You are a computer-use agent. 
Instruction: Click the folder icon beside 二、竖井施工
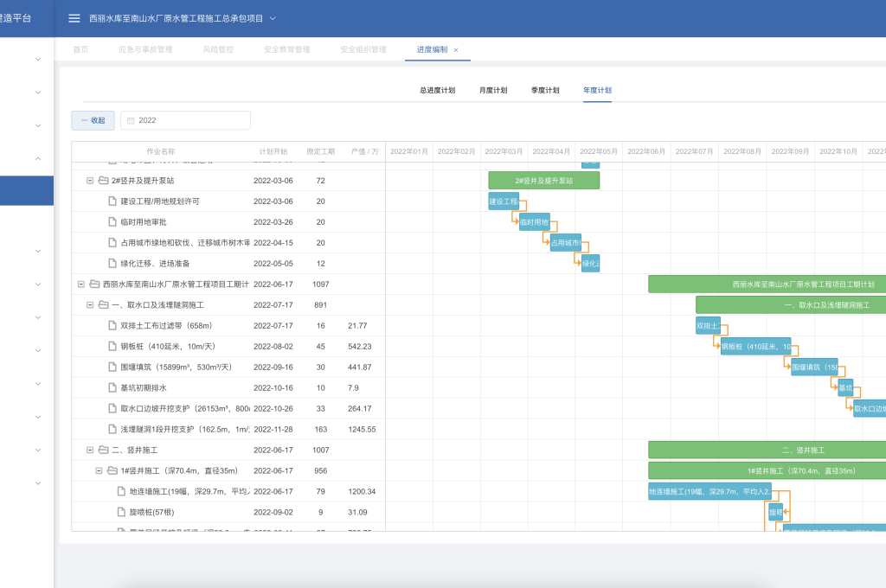103,451
